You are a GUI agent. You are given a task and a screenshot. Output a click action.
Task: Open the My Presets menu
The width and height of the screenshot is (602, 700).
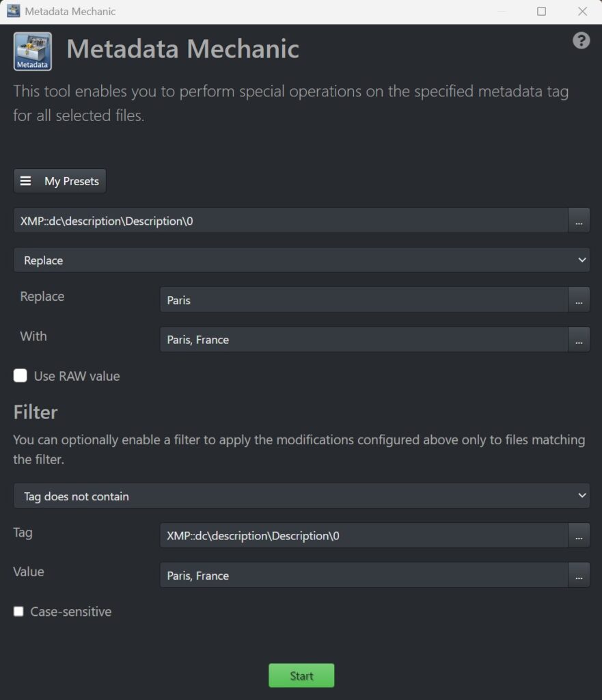click(59, 180)
